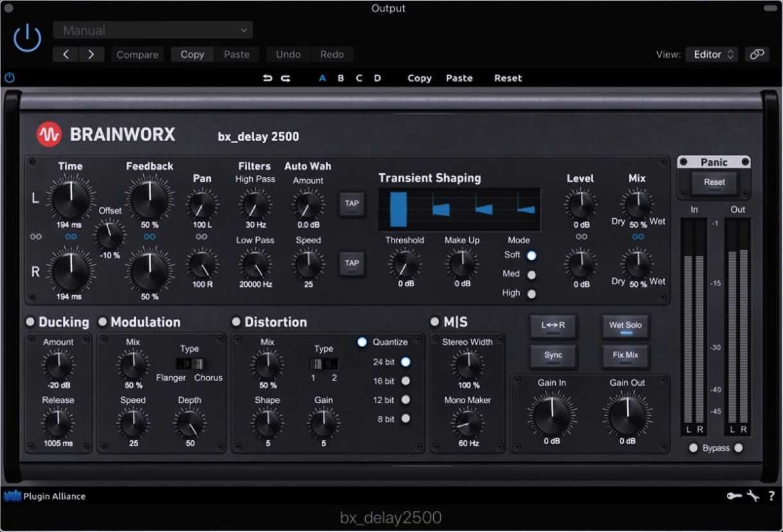Click the small blue bypass power icon
783x532 pixels.
pyautogui.click(x=10, y=78)
